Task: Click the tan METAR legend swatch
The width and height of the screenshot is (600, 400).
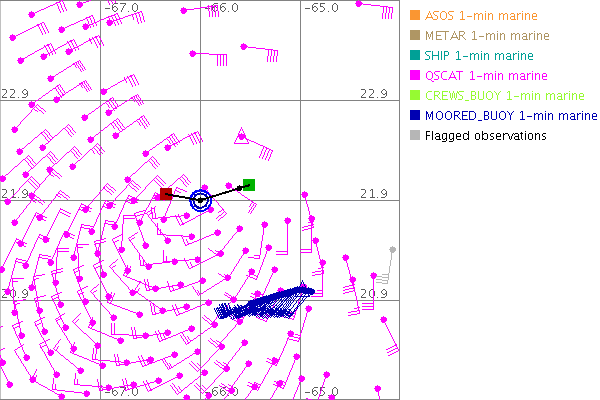Action: click(415, 36)
